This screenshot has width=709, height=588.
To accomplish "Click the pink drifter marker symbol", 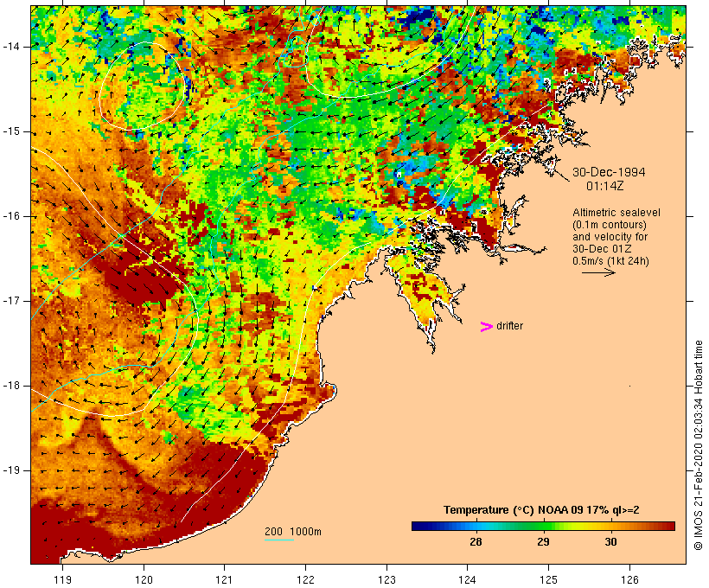I will (487, 327).
